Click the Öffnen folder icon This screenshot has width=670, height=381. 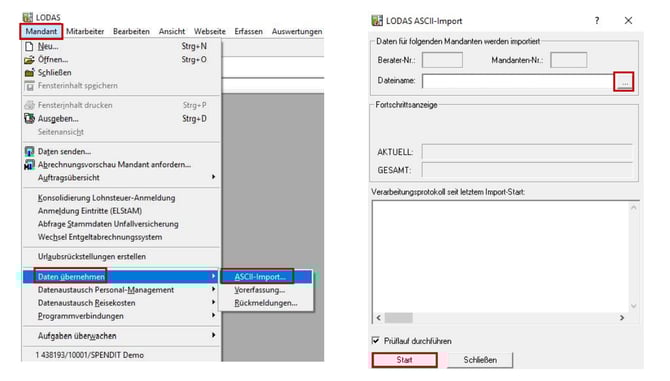click(x=29, y=60)
